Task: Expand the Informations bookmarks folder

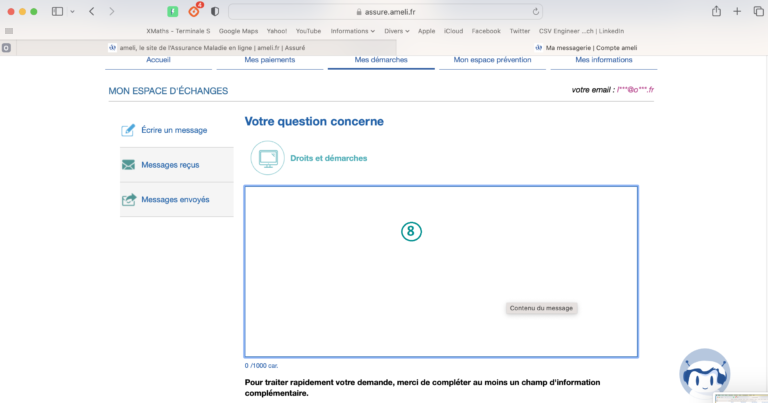Action: [352, 31]
